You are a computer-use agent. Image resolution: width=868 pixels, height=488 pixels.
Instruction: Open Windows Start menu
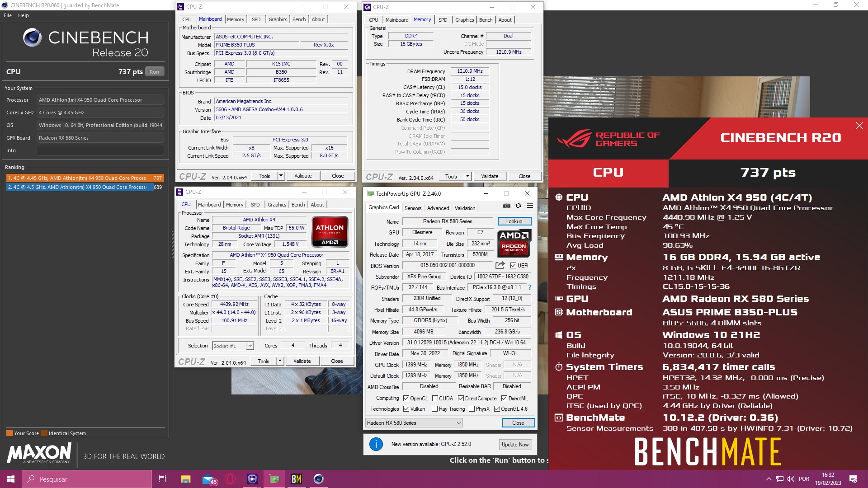coord(11,479)
